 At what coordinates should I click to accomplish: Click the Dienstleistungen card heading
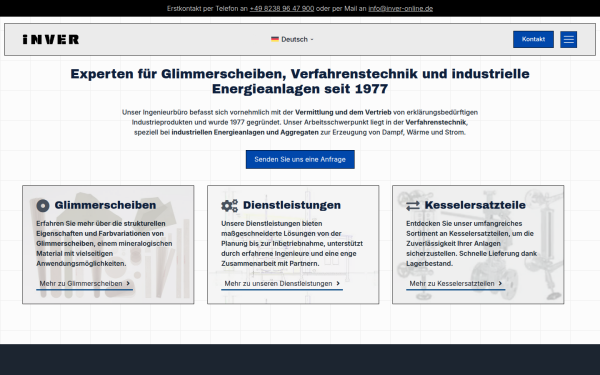click(292, 205)
